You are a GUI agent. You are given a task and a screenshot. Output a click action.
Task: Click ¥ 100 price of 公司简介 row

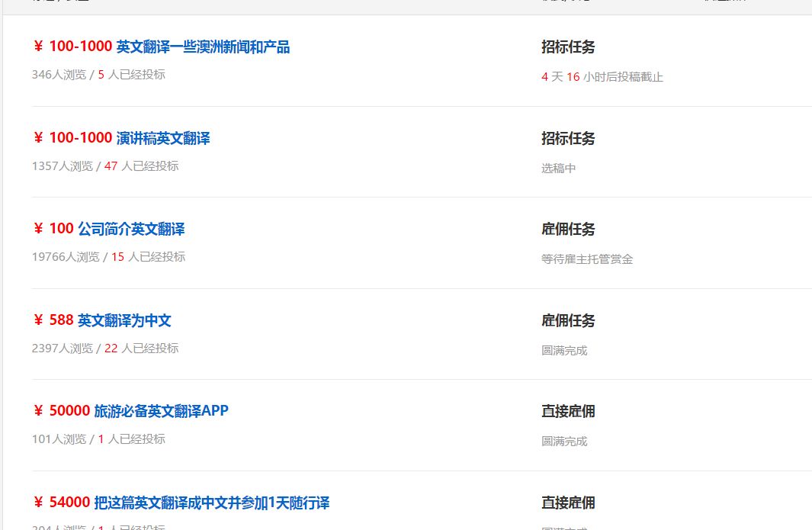pos(53,228)
